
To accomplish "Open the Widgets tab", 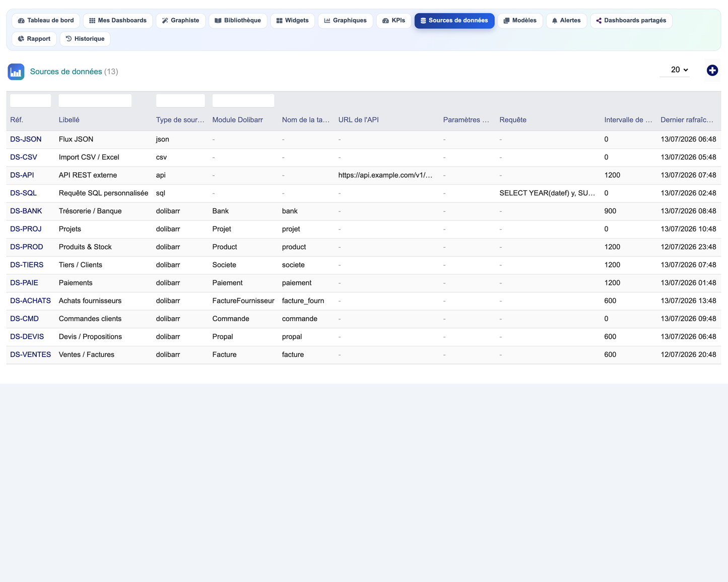I will coord(293,21).
